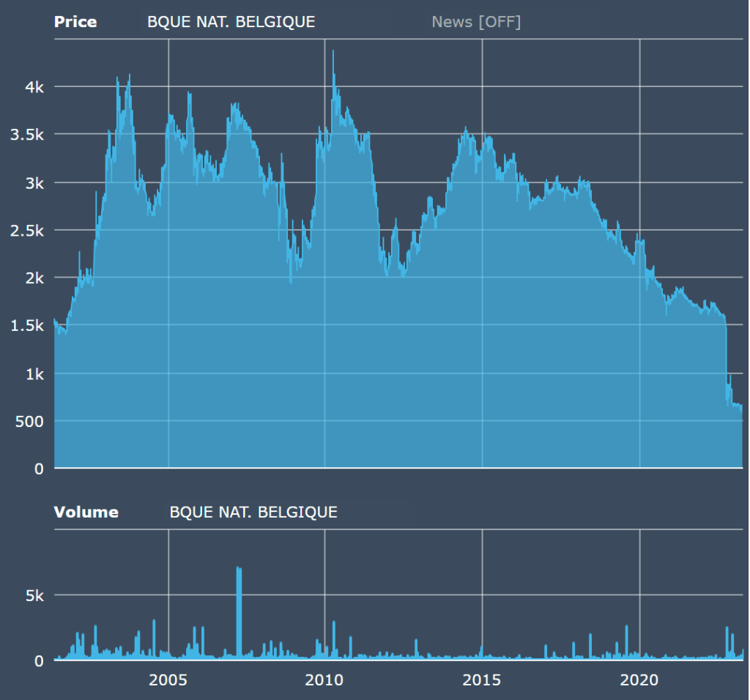
Task: Click the 2010 year label on the time axis
Action: click(x=324, y=679)
